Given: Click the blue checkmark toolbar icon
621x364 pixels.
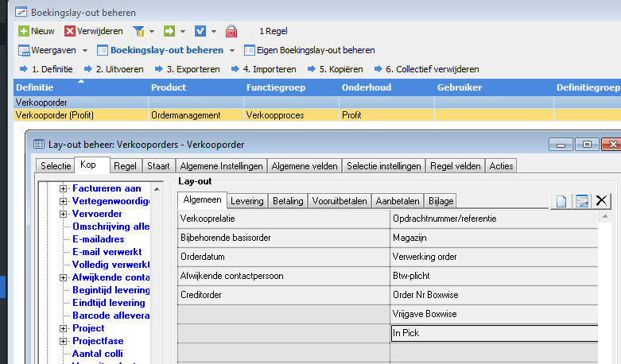Looking at the screenshot, I should (200, 31).
